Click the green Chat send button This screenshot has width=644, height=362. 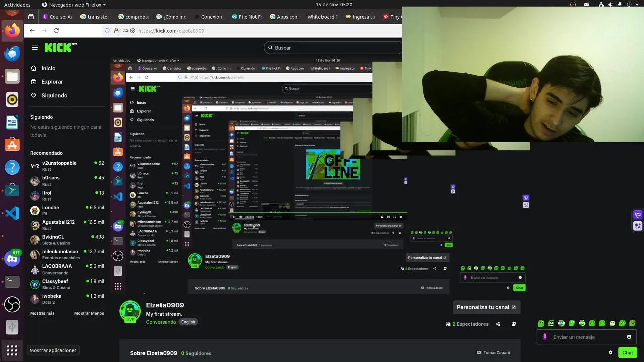click(627, 353)
